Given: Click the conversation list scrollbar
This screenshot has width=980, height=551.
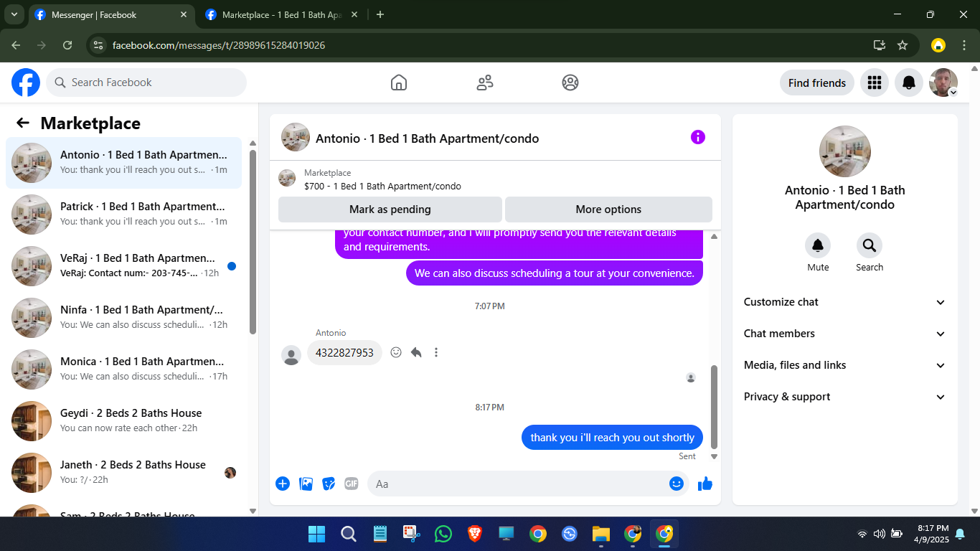Looking at the screenshot, I should pos(253,242).
